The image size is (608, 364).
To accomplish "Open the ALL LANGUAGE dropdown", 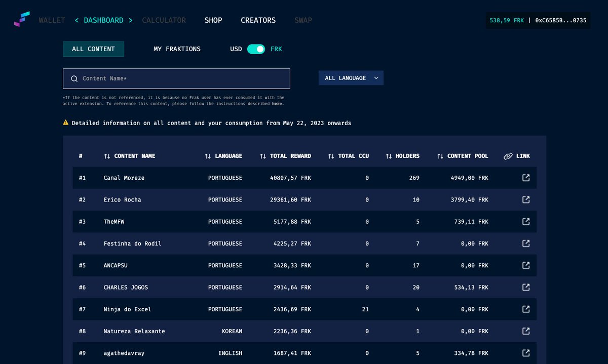I will click(351, 77).
